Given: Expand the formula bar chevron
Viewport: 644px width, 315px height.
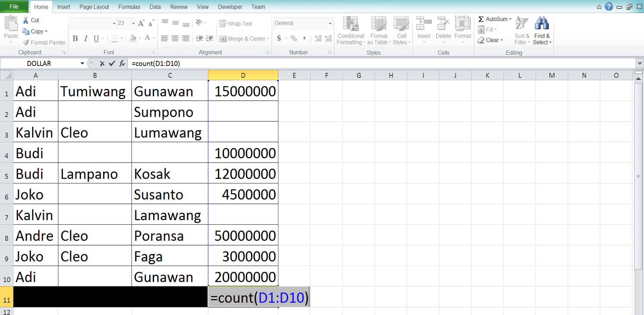Looking at the screenshot, I should pos(640,63).
